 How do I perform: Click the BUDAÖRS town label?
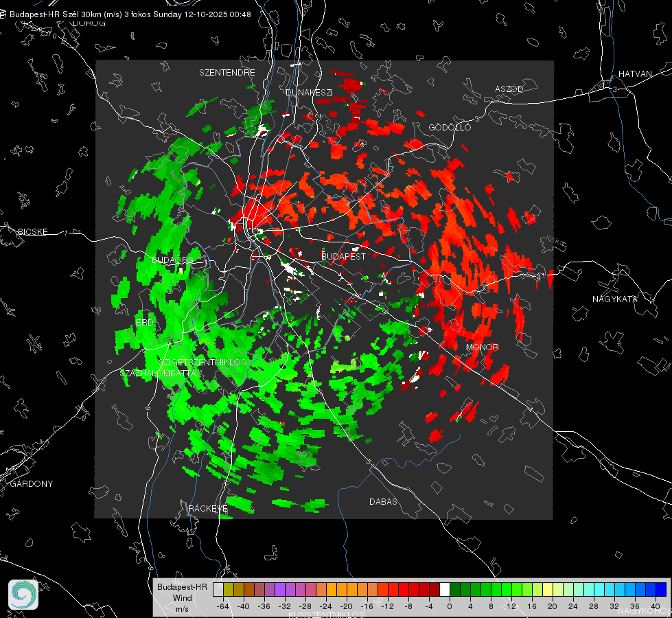[x=173, y=260]
